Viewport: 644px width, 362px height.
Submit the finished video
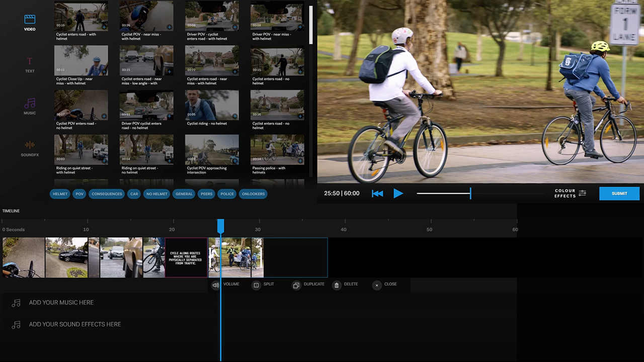point(619,194)
